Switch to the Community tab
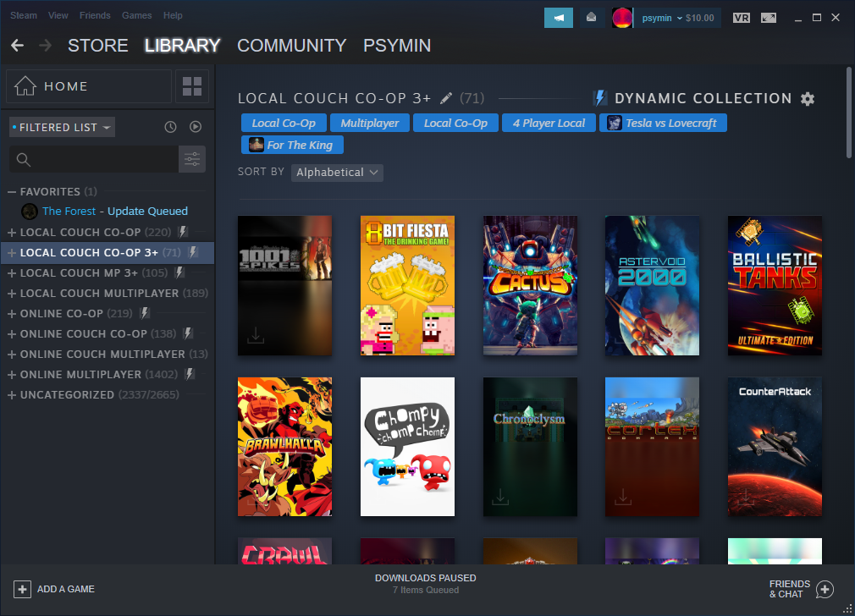Screen dimensions: 855x616 coord(291,45)
